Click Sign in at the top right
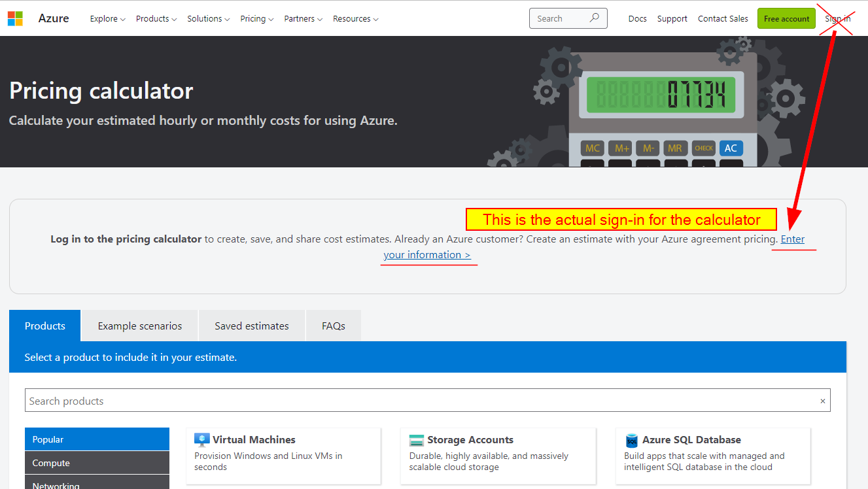 (838, 19)
